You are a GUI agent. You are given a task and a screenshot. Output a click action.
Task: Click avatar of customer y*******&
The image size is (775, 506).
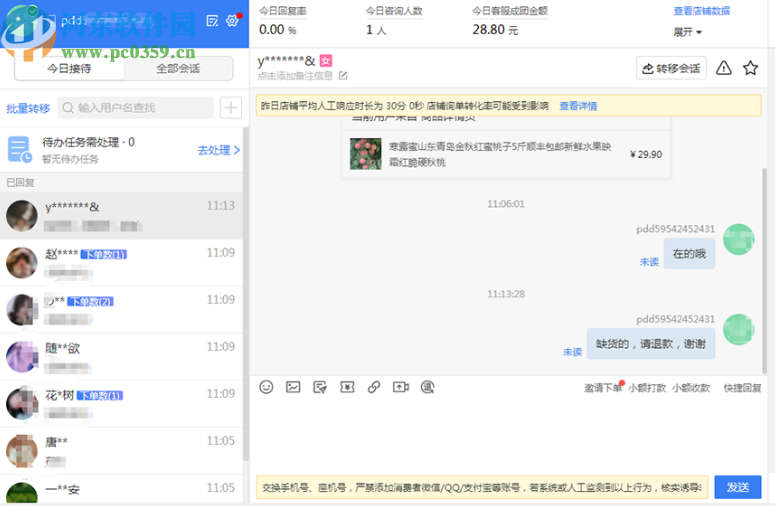tap(22, 216)
